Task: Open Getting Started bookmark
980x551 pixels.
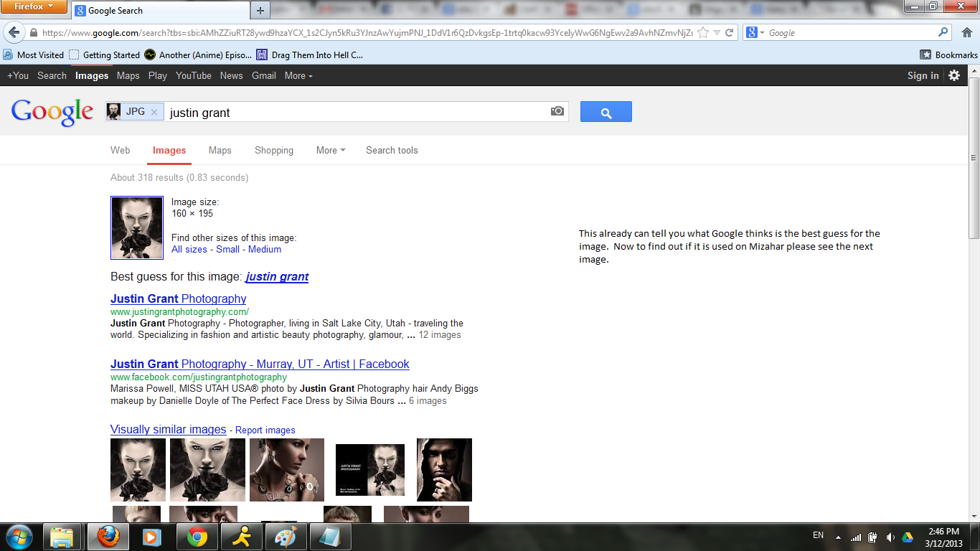Action: 104,55
